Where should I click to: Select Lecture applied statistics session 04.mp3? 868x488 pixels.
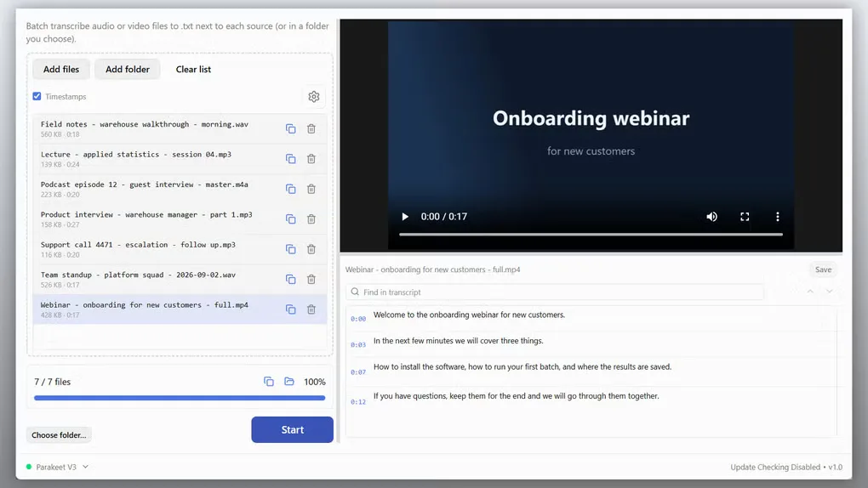point(180,159)
